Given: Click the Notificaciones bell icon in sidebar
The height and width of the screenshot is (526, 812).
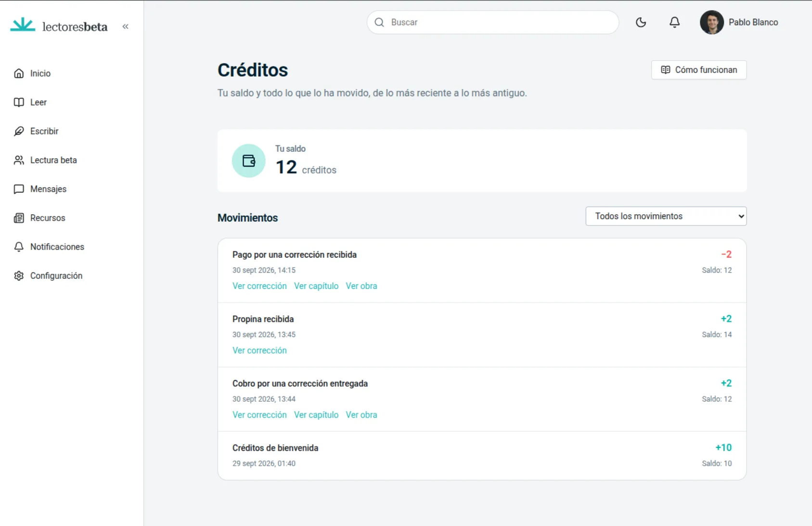Looking at the screenshot, I should 19,247.
